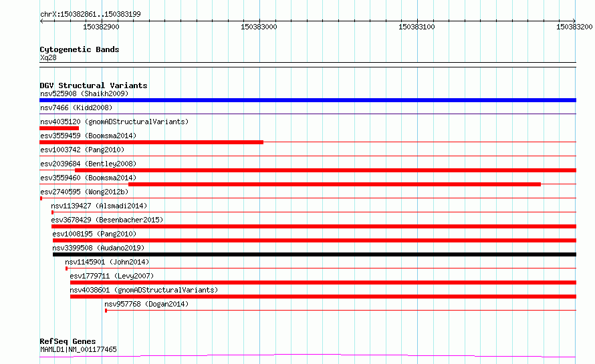
Task: Open the nsv7466 (Kidd2008) variant label
Action: pos(76,108)
